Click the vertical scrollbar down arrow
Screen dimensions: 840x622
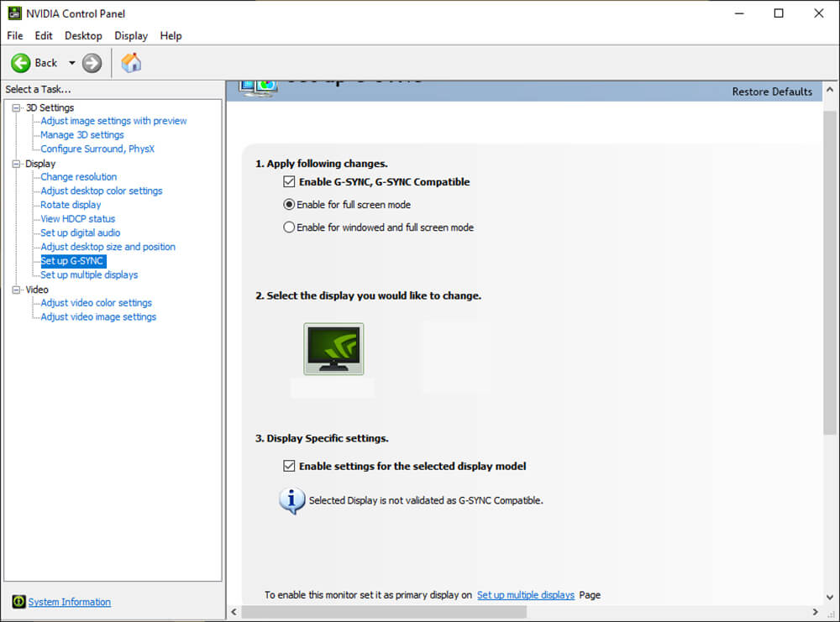(830, 597)
